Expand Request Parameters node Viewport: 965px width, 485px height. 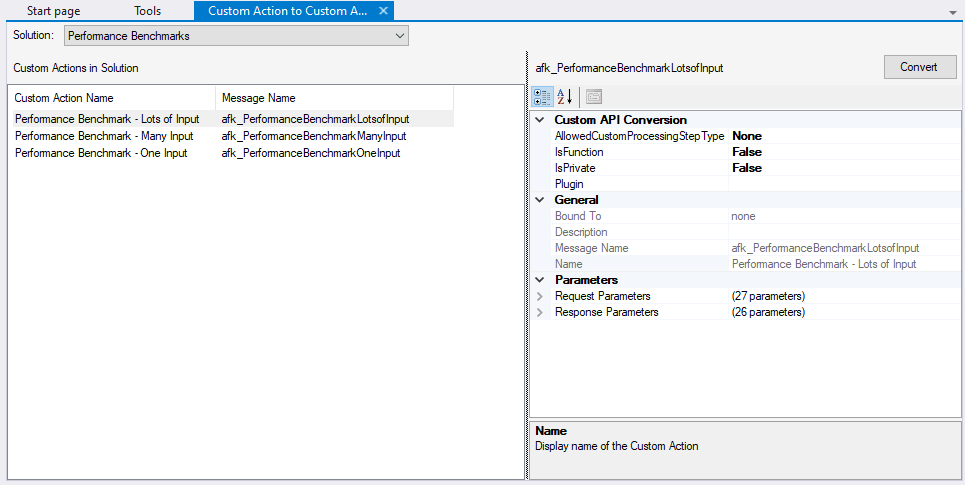pyautogui.click(x=541, y=296)
